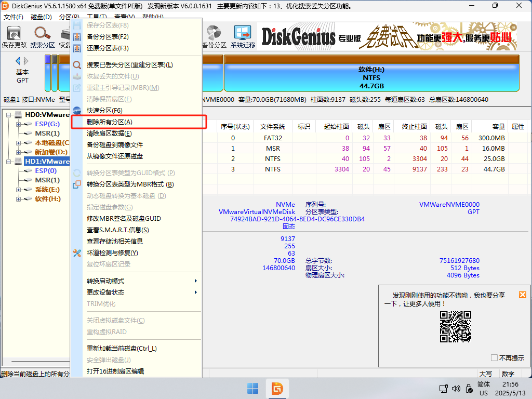Select the 软件(H:) NTFS 44.7GB partition bar

[371, 74]
